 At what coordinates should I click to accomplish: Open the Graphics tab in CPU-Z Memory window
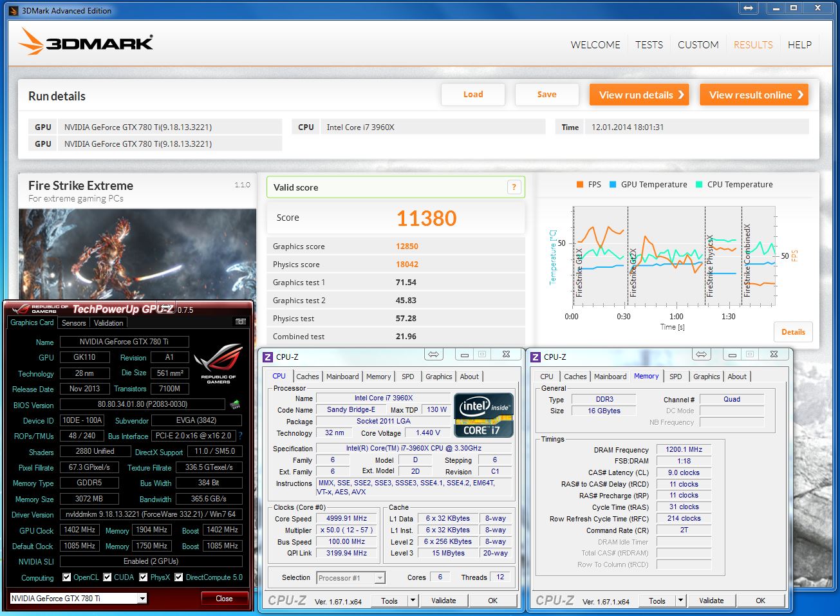pyautogui.click(x=707, y=377)
